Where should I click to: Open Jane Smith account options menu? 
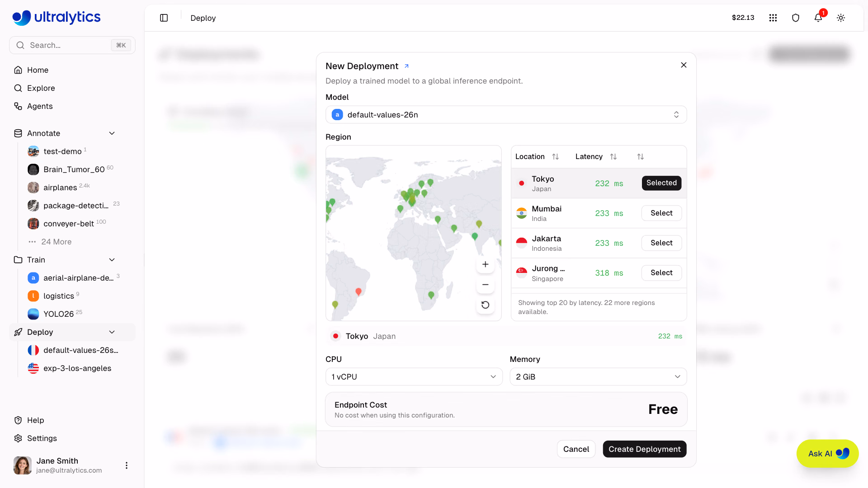[x=127, y=465]
